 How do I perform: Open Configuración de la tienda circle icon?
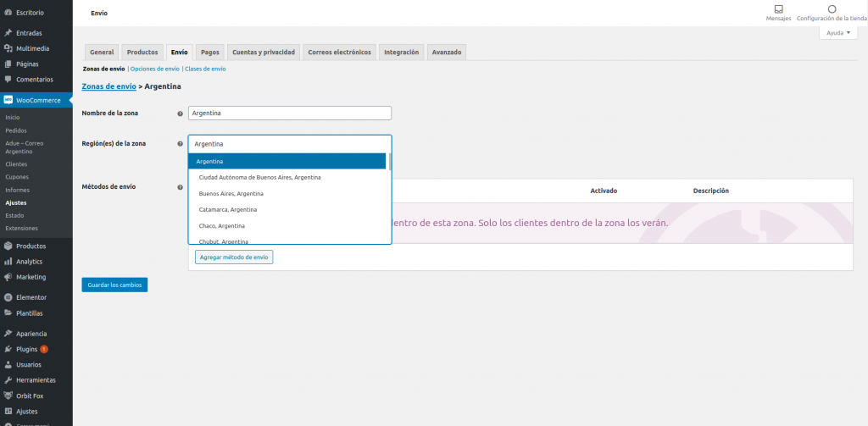(832, 8)
